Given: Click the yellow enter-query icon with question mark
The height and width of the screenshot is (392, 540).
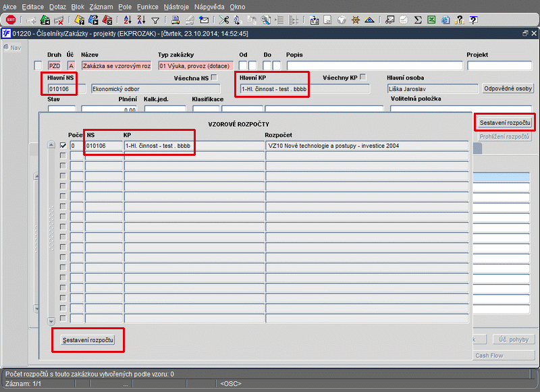Looking at the screenshot, I should [x=80, y=20].
